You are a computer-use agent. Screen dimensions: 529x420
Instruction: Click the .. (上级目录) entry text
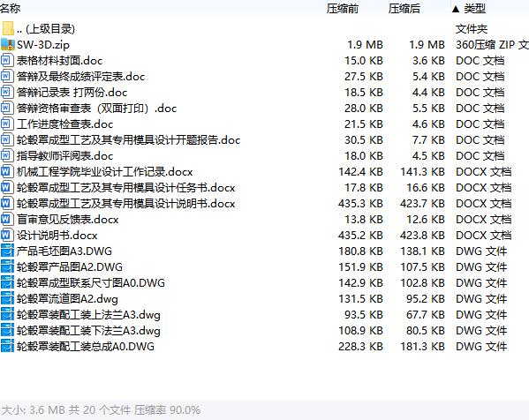pos(46,28)
